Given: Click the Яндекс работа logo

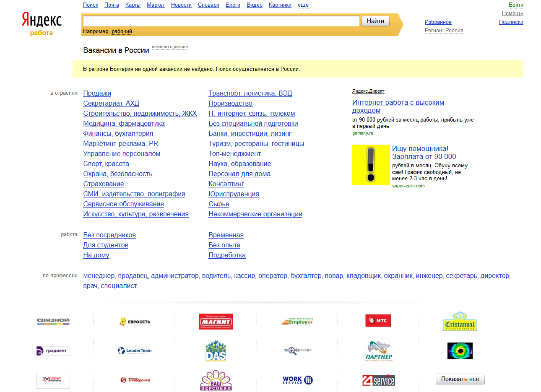Looking at the screenshot, I should 42,24.
